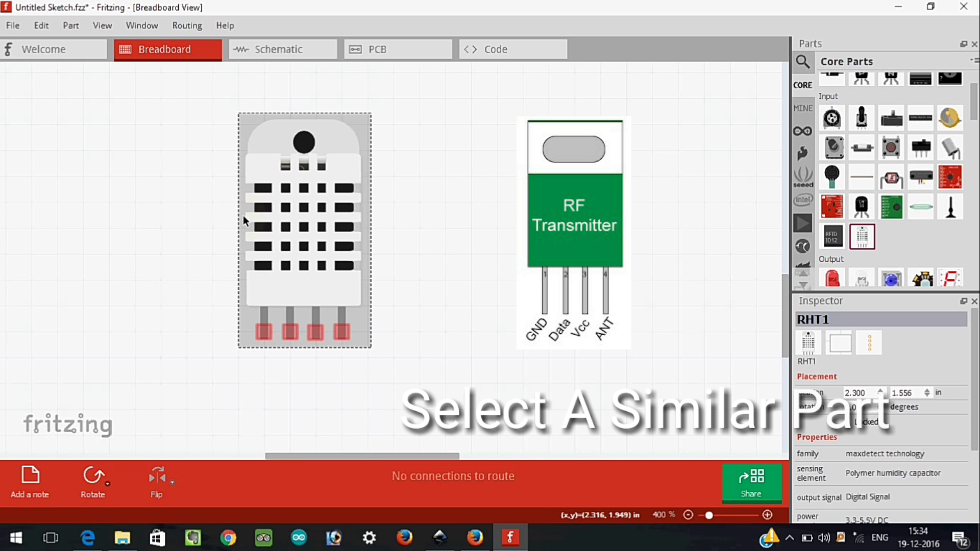The image size is (980, 551).
Task: Pick the photocell LDR part
Action: 891,178
